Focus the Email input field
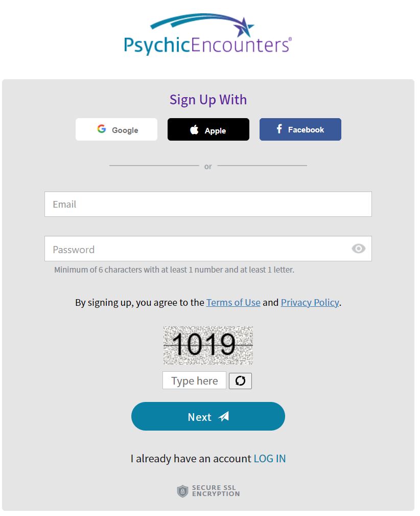 coord(208,204)
